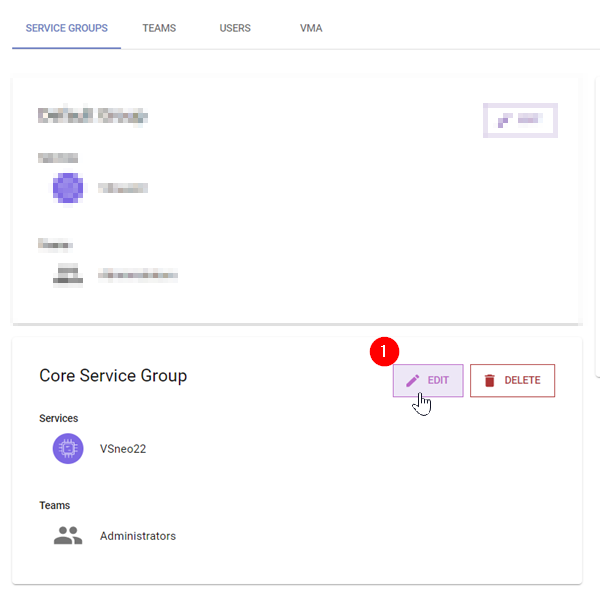Click the red number 1 step badge
The image size is (600, 599).
click(384, 352)
